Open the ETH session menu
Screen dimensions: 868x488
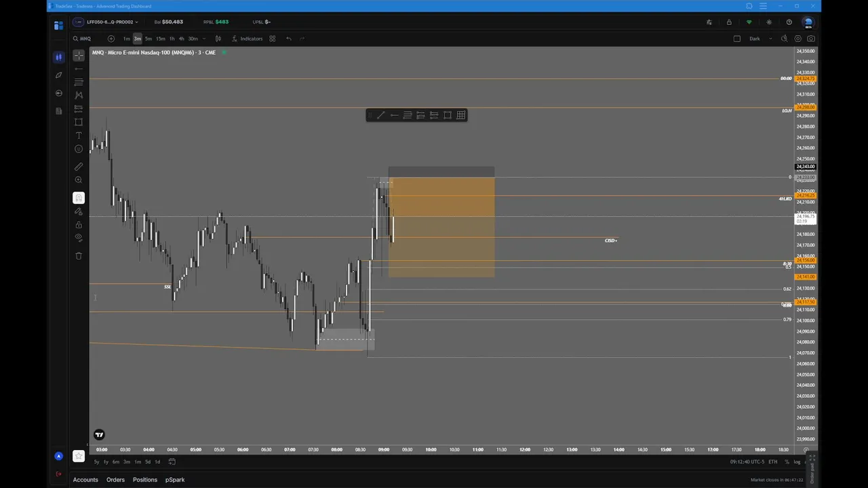772,462
